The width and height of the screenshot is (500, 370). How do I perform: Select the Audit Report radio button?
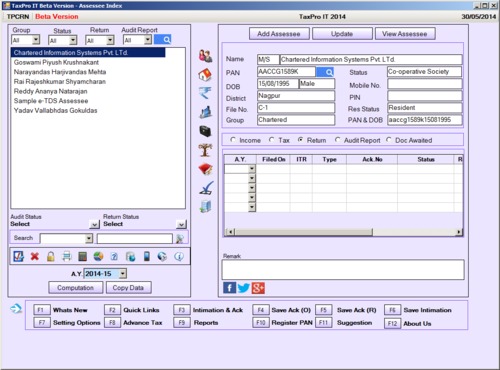point(338,140)
